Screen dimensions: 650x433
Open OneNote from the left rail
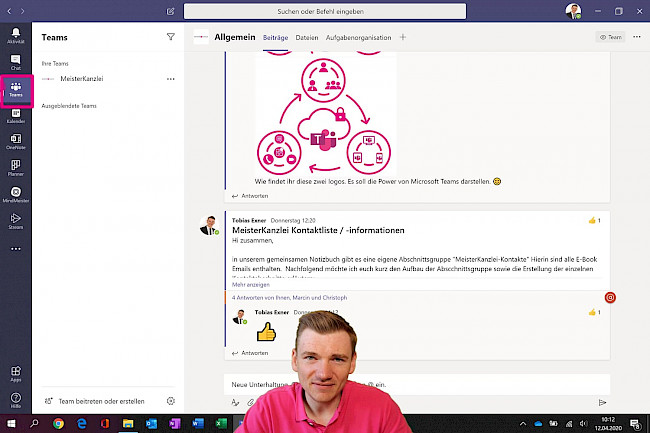click(x=15, y=141)
